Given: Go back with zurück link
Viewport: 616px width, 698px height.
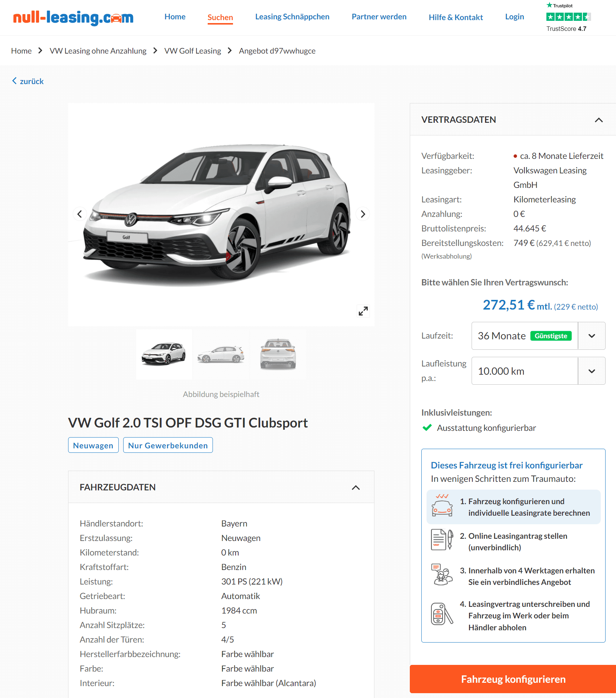Looking at the screenshot, I should (32, 81).
